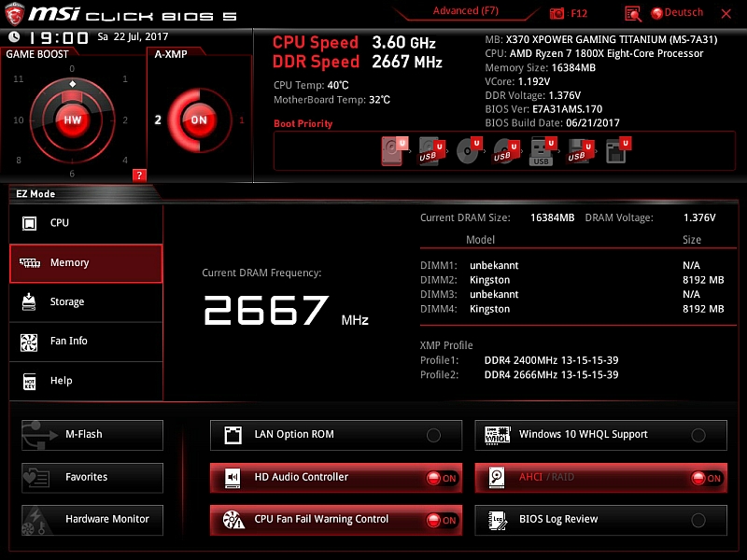
Task: Switch to Advanced (F7) mode
Action: [x=465, y=11]
